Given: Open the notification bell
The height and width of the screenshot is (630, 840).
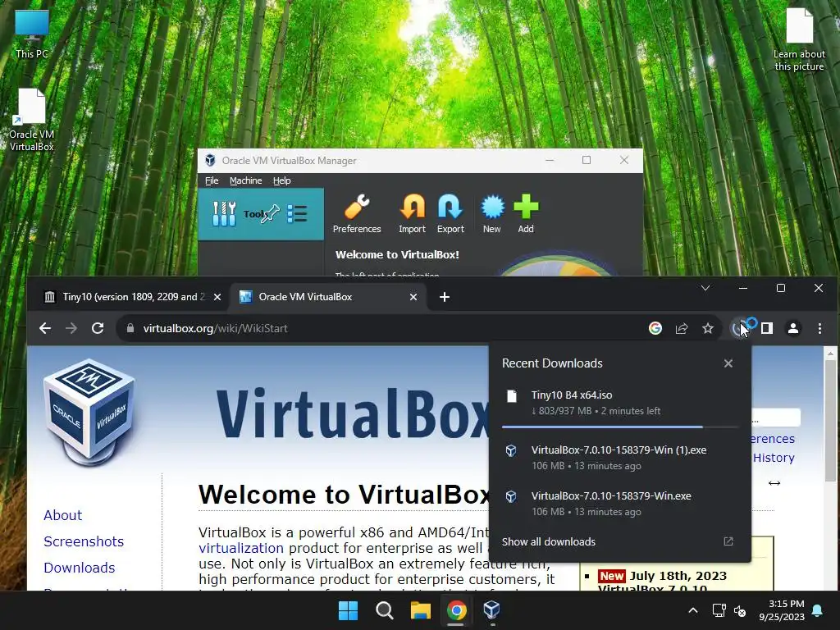Looking at the screenshot, I should coord(818,610).
